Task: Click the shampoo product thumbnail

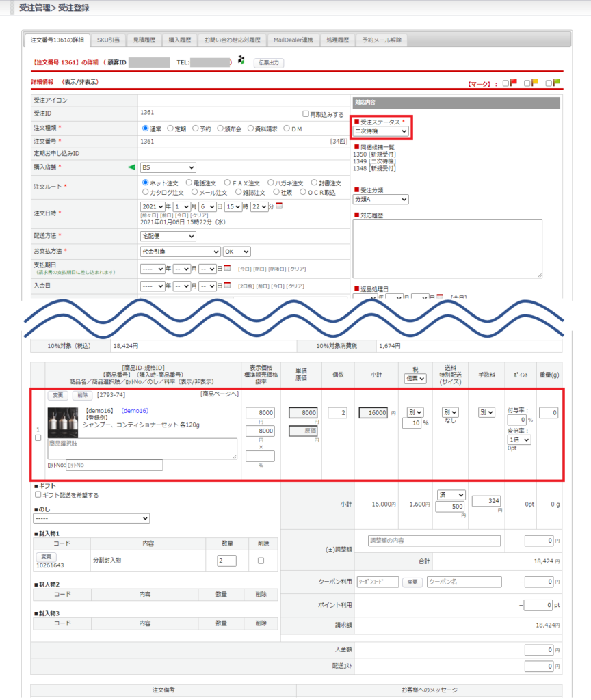Action: (x=63, y=422)
